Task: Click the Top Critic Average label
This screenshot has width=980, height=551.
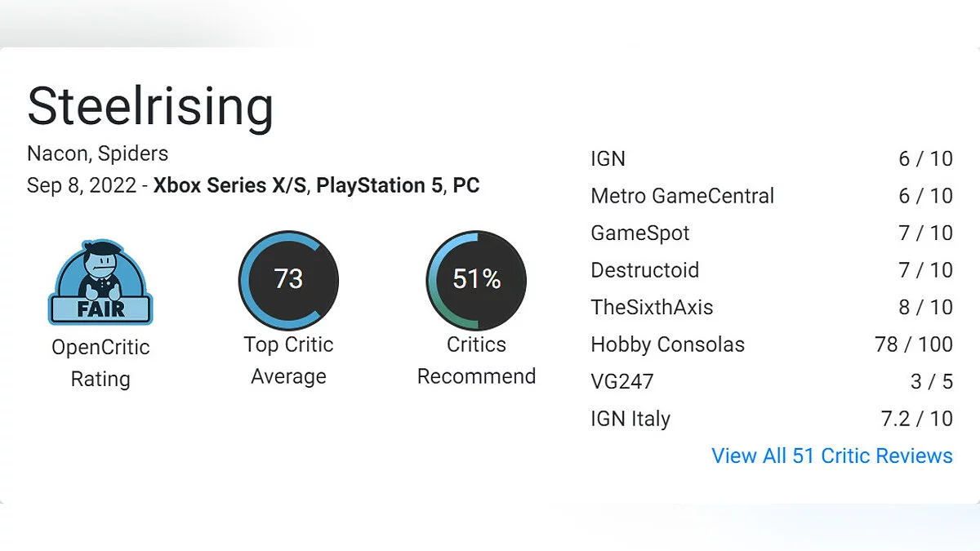Action: (x=288, y=360)
